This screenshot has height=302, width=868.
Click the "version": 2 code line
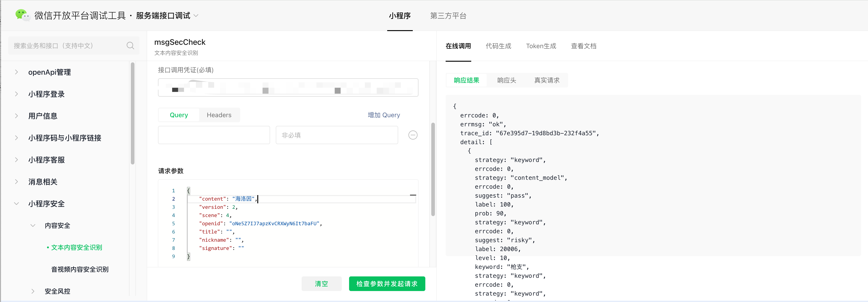tap(218, 207)
